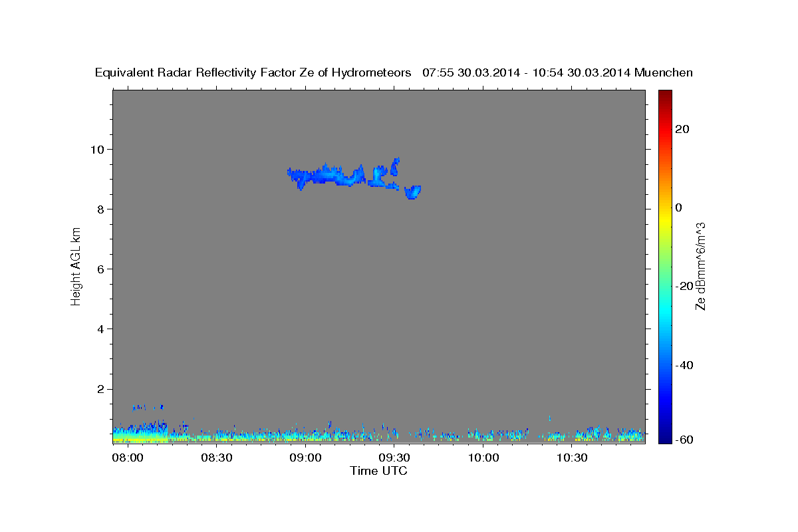Click the '09:00' time tick label
This screenshot has height=532, width=798.
pos(305,458)
